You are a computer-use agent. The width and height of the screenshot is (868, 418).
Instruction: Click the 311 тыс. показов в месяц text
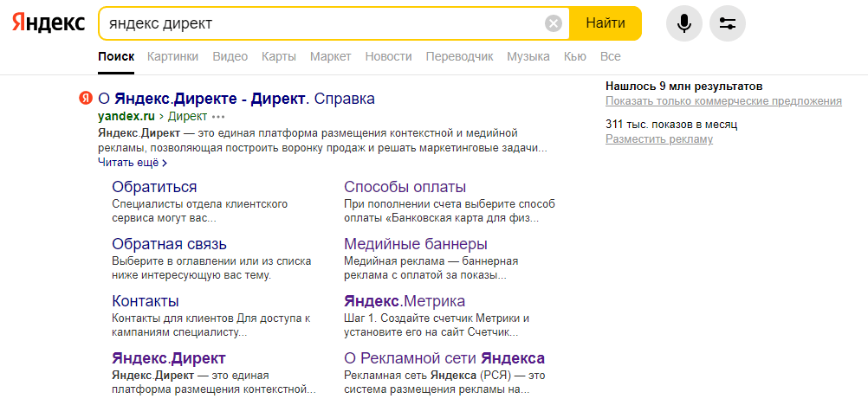671,125
